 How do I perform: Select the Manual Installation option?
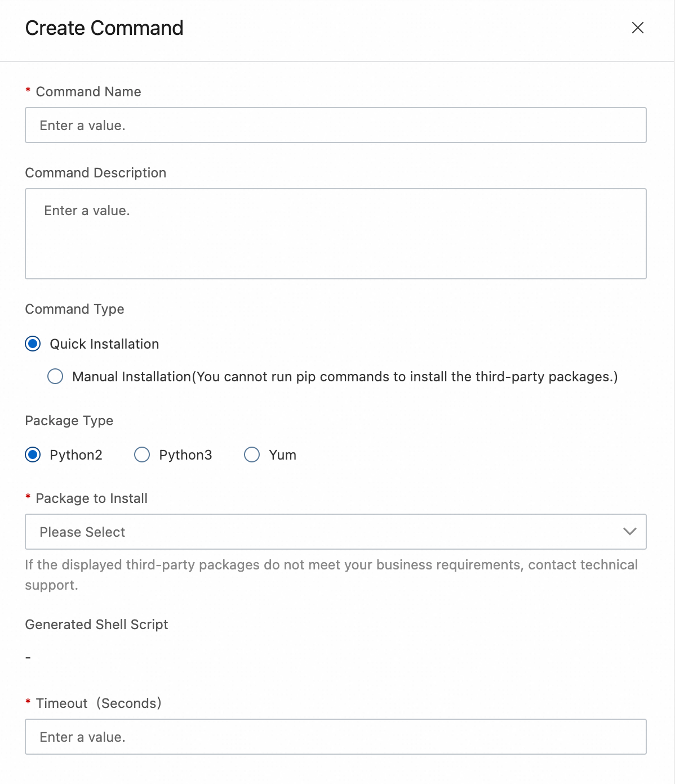[x=55, y=376]
